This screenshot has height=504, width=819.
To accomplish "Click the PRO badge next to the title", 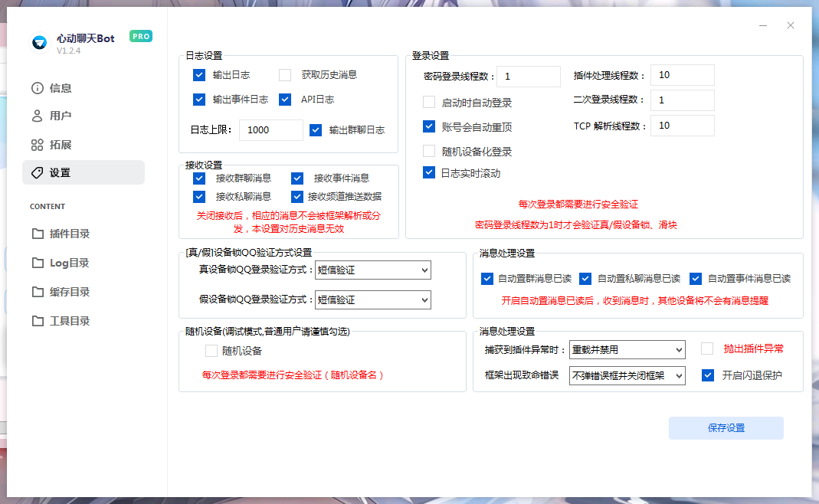I will point(140,36).
